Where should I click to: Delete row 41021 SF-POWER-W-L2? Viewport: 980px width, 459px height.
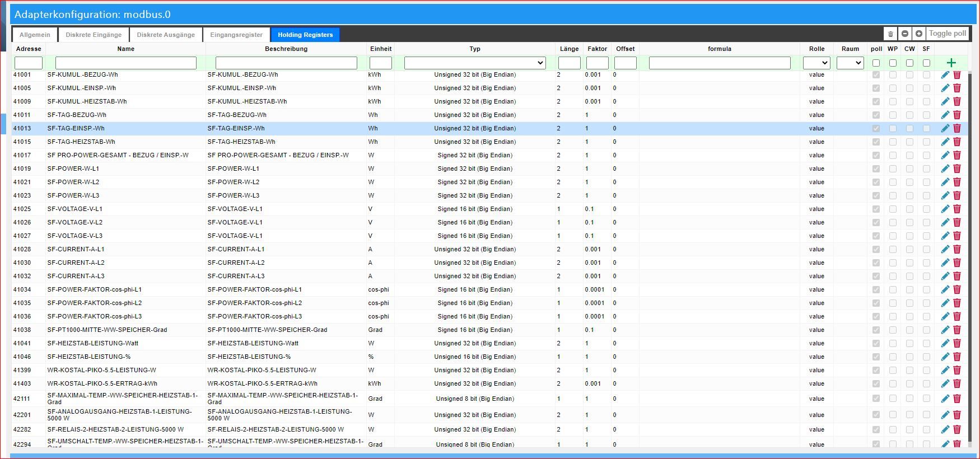[957, 182]
